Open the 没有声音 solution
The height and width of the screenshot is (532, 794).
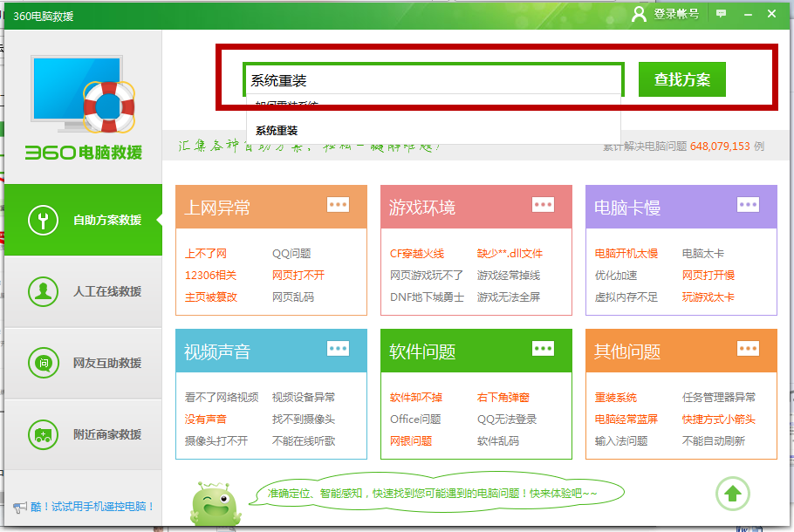[206, 419]
